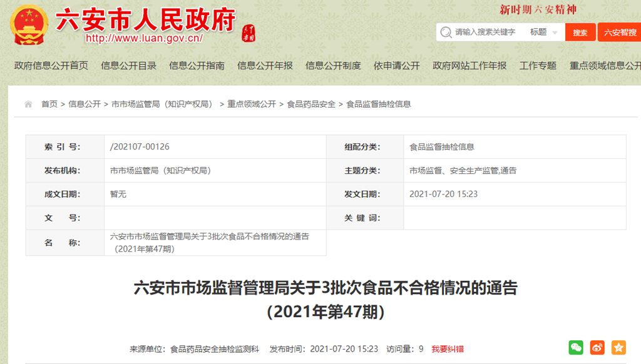
Task: Click the 发布时间 text below headline
Action: [324, 349]
